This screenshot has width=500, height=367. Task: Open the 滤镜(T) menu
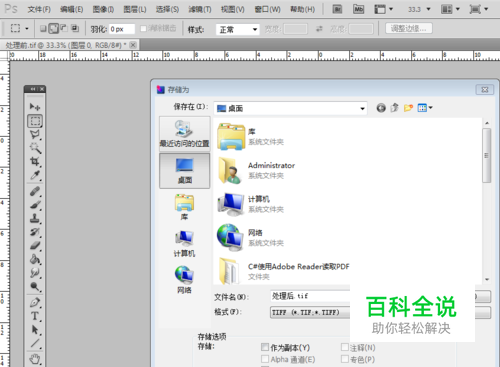pyautogui.click(x=200, y=9)
